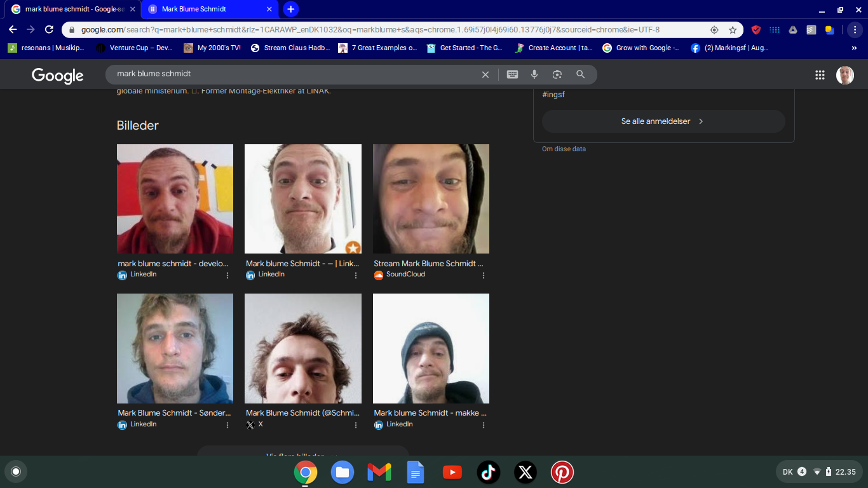Open the X app from the shelf

(526, 472)
